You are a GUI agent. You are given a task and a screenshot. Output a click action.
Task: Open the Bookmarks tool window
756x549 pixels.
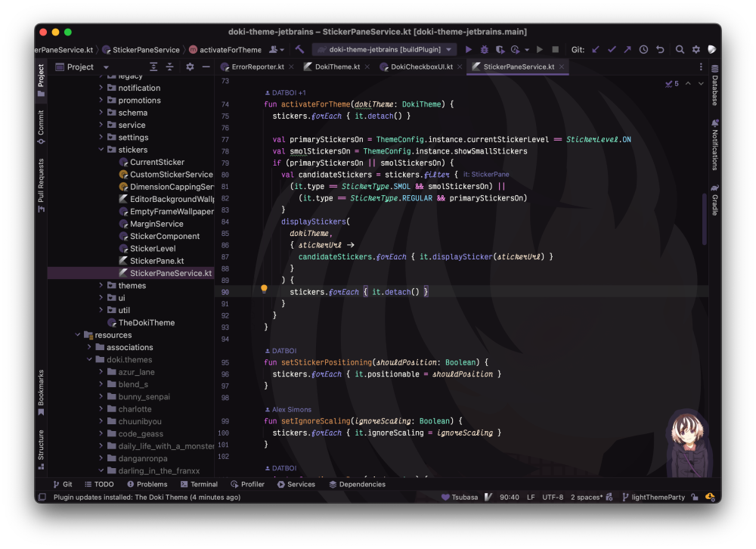41,392
